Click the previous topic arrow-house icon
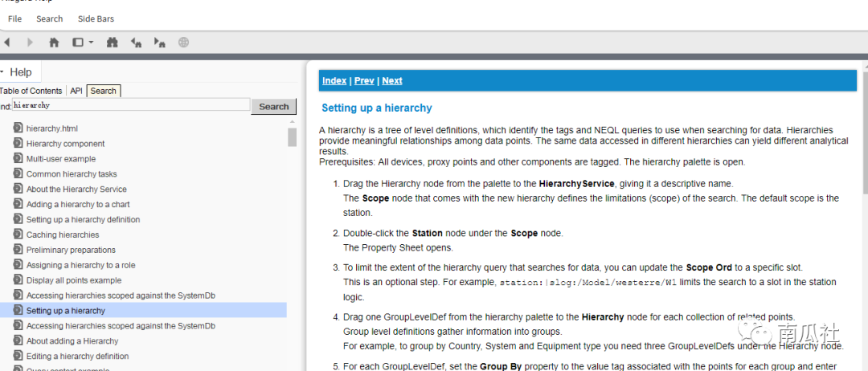 [136, 43]
